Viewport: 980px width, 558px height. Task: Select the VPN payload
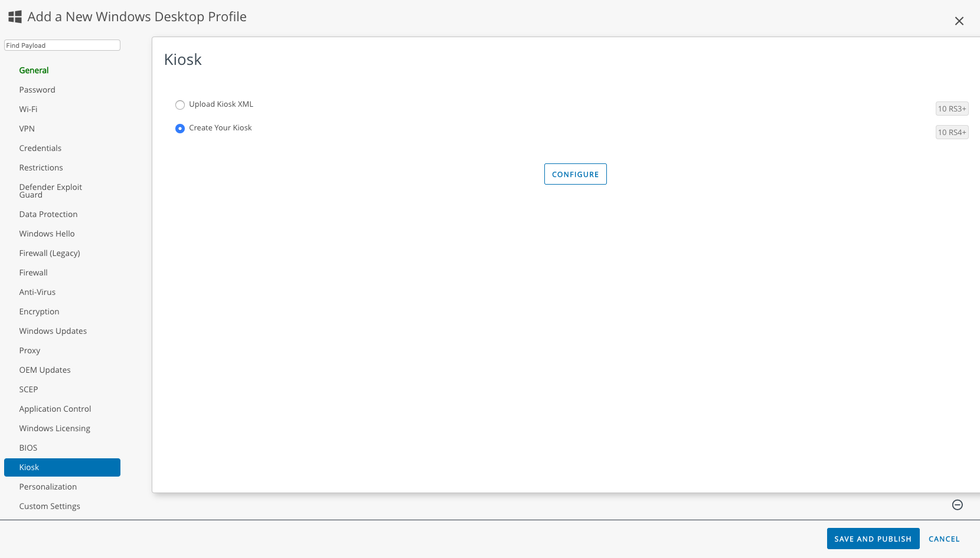(x=27, y=129)
